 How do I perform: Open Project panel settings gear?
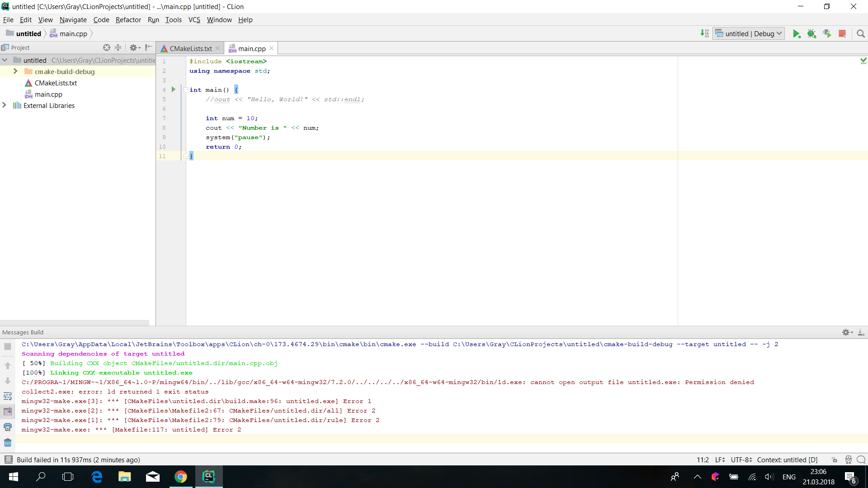pos(135,47)
